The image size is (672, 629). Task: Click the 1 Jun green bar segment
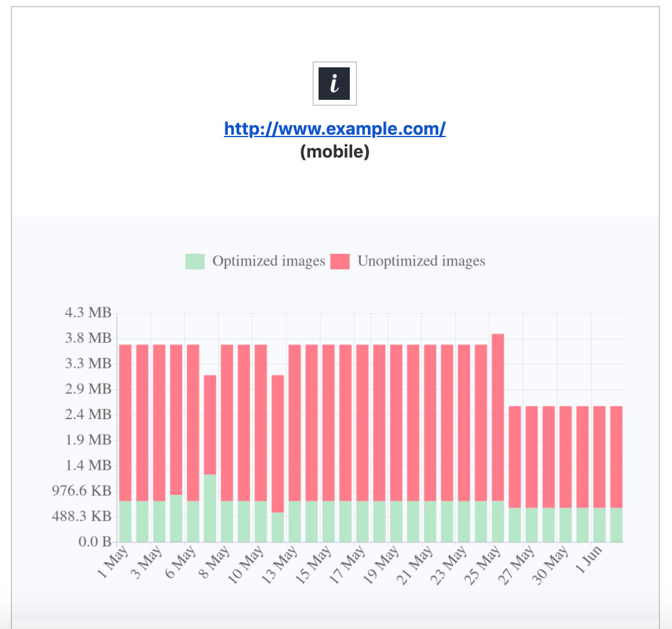[600, 525]
